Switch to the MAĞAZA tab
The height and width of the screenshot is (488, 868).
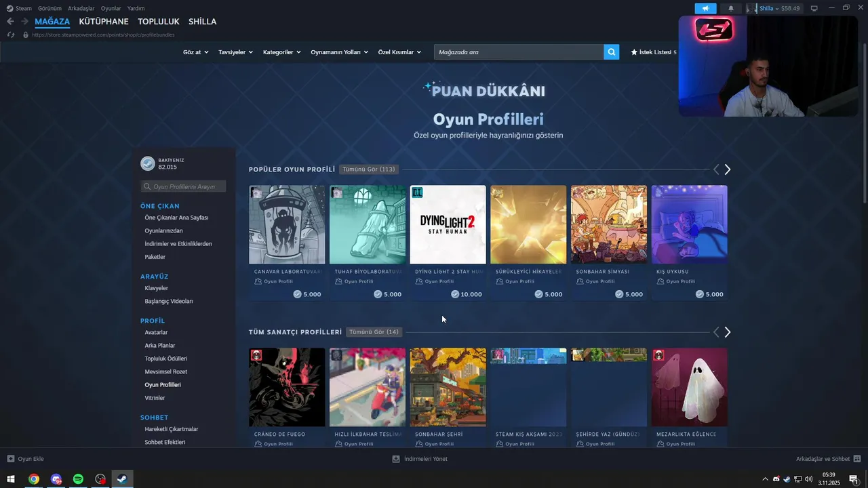(x=52, y=22)
